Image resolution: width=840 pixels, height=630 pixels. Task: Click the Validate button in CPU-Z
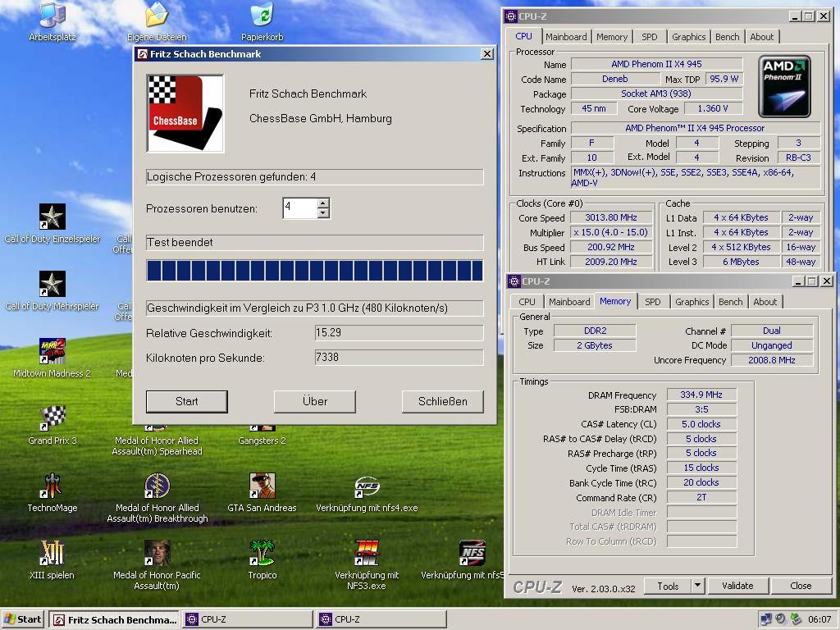pos(737,586)
